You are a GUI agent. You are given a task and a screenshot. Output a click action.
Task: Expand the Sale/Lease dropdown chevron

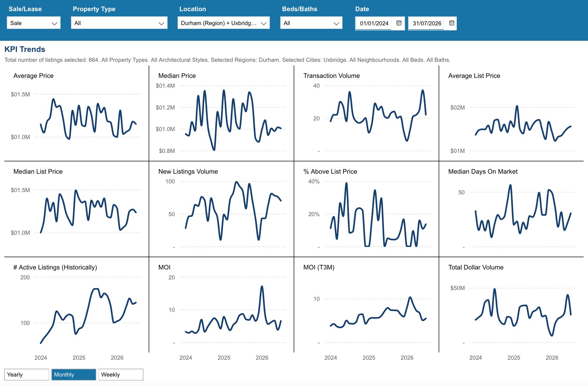point(54,23)
